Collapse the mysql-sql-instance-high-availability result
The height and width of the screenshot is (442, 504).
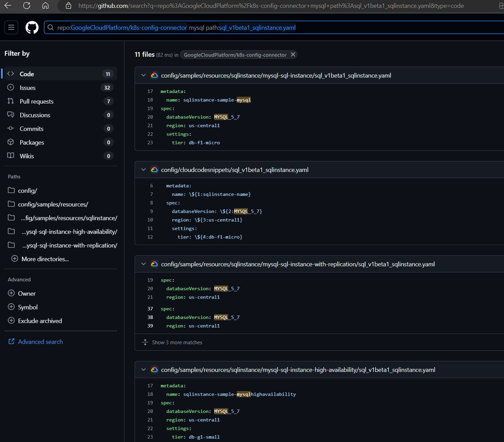[144, 370]
